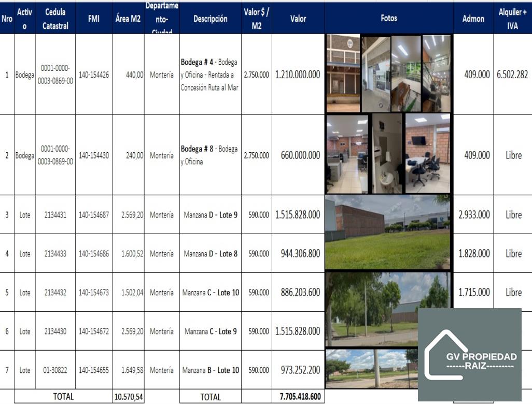
Task: Select the Admon cell 2.933.000
Action: (x=473, y=214)
